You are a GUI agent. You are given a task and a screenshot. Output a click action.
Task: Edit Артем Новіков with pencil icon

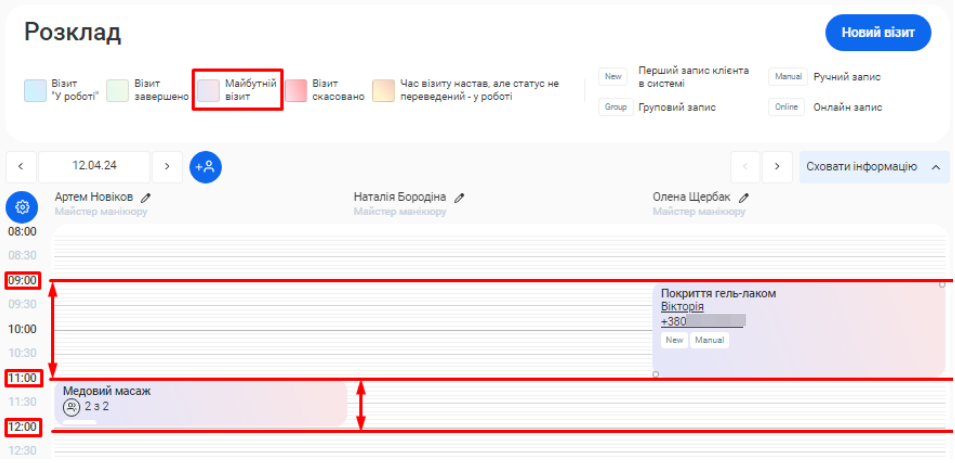coord(146,198)
